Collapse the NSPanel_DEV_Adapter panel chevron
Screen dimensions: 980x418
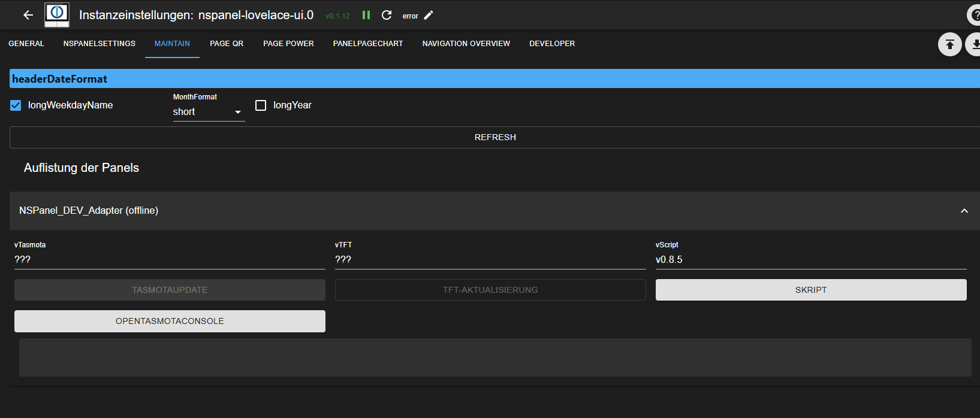click(964, 211)
